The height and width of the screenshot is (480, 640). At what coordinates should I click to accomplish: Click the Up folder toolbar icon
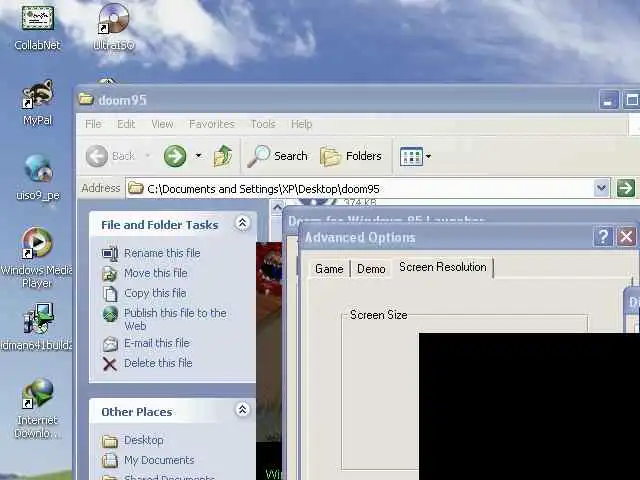point(223,156)
